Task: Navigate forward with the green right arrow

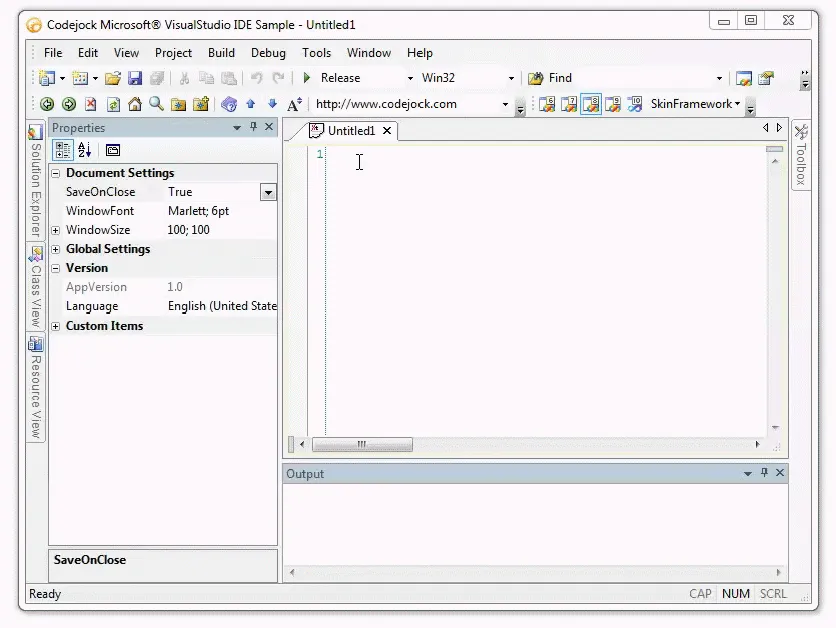Action: [x=69, y=104]
